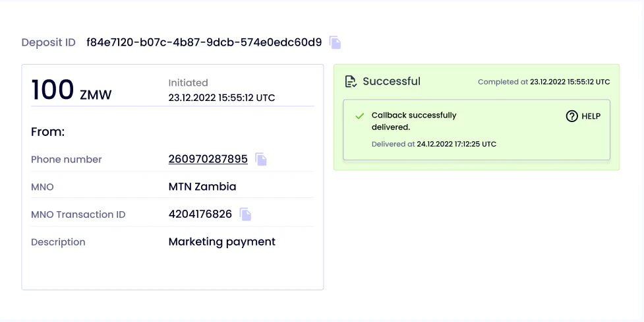Copy the MNO Transaction ID via copy icon

click(x=246, y=214)
